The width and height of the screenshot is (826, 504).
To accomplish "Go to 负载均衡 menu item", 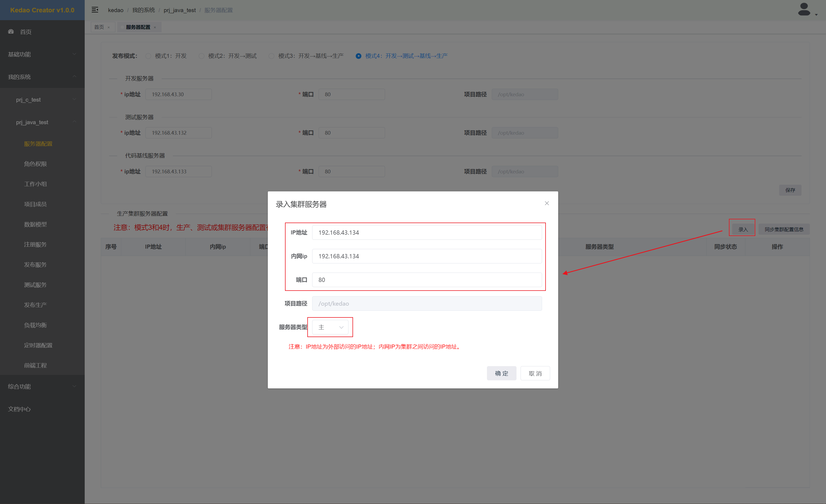I will 35,325.
